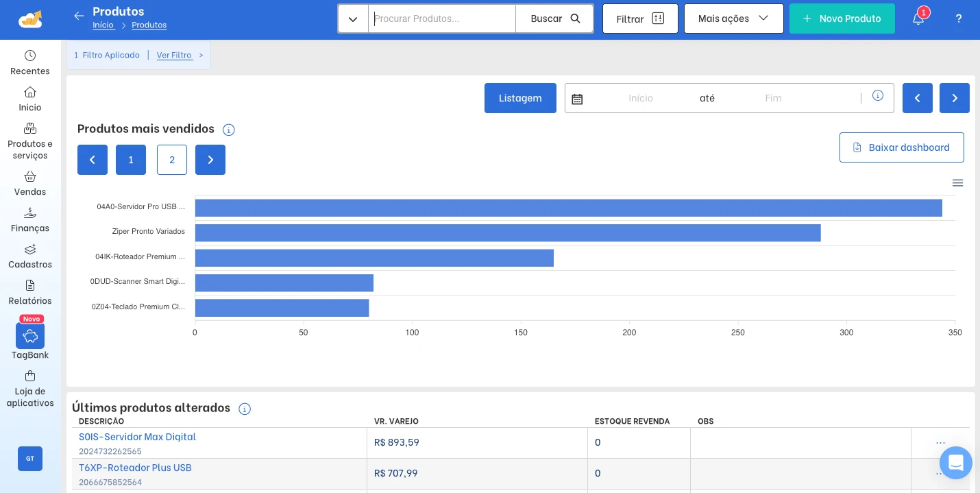Open Recentes in the sidebar
The width and height of the screenshot is (980, 493).
point(30,62)
